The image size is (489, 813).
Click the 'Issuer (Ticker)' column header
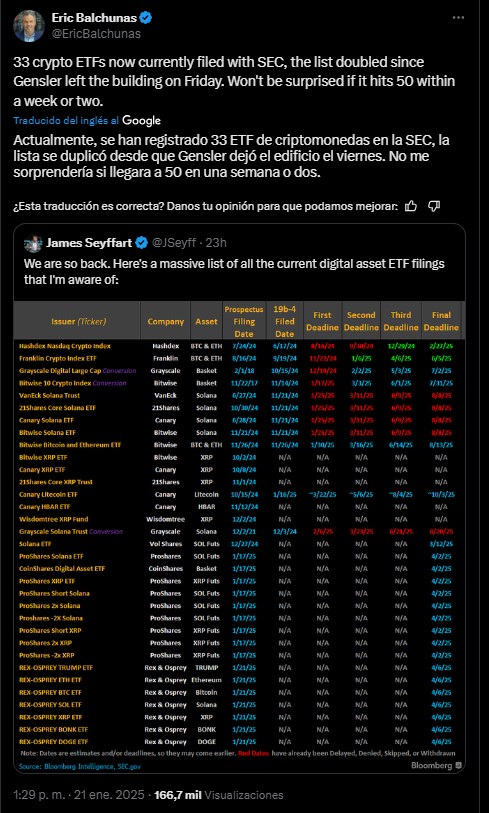[79, 321]
